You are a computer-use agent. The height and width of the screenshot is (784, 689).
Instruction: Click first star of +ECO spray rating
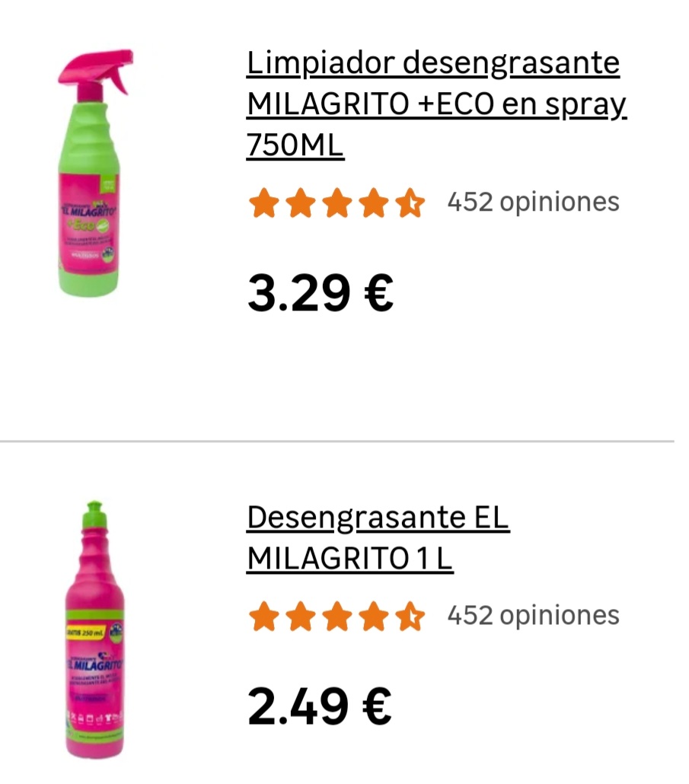(x=264, y=202)
